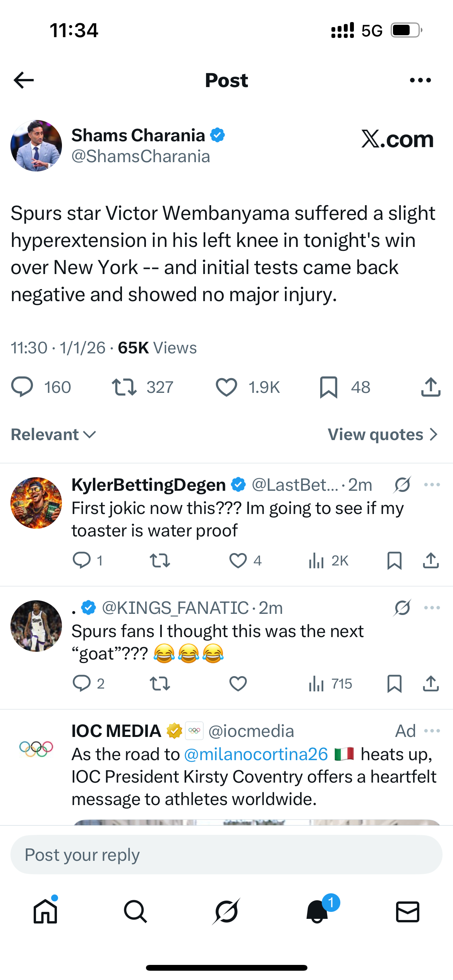Open Shams Charania's profile picture
This screenshot has width=453, height=980.
tap(36, 146)
